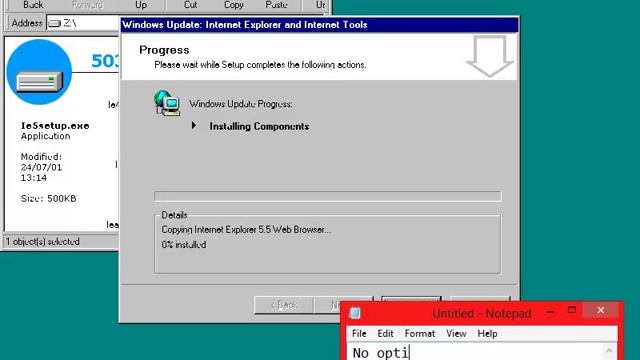
Task: Close the Notepad window
Action: pyautogui.click(x=600, y=311)
